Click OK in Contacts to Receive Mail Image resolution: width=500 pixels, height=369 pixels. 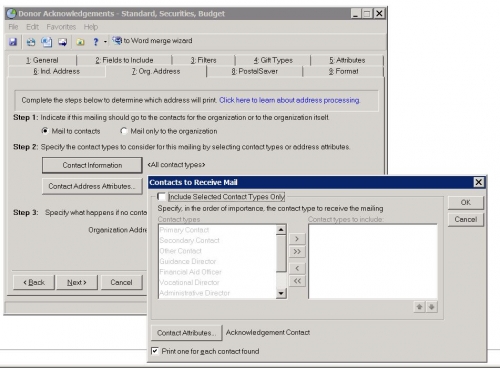(466, 203)
